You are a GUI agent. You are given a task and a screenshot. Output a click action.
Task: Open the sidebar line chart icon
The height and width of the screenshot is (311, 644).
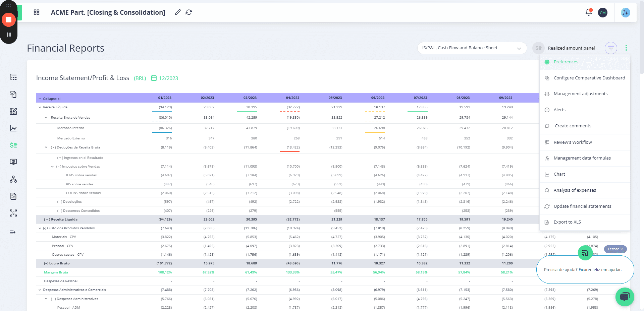point(13,128)
